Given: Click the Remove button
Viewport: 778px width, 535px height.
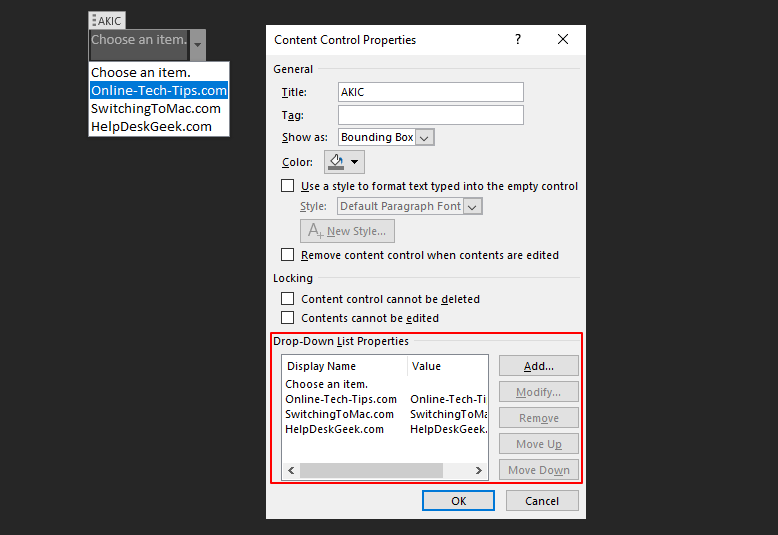Looking at the screenshot, I should [x=538, y=418].
